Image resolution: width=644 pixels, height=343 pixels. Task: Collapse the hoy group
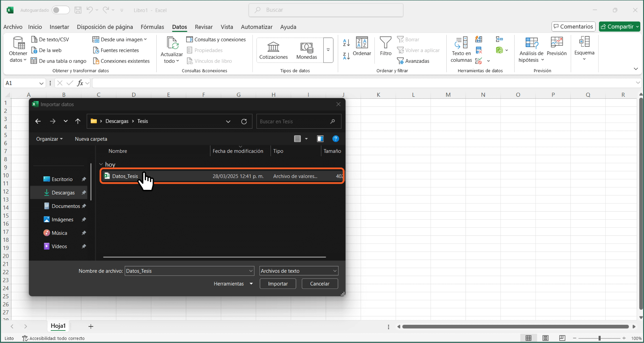pyautogui.click(x=101, y=164)
